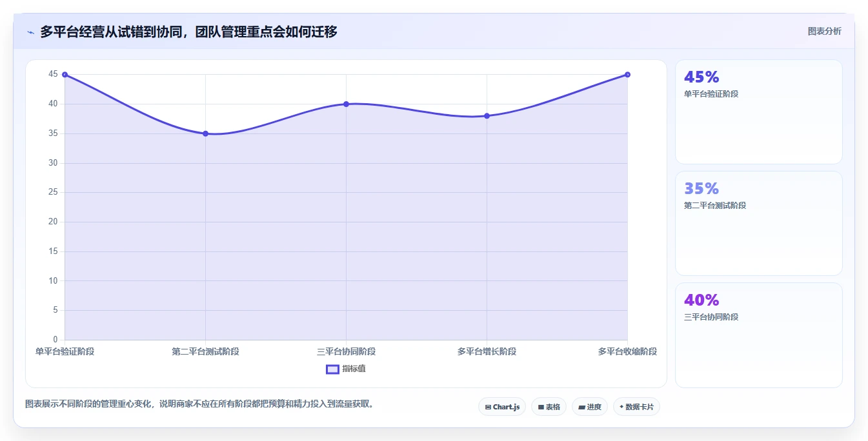Click the lightning icon beside the title
The image size is (868, 441).
[30, 32]
